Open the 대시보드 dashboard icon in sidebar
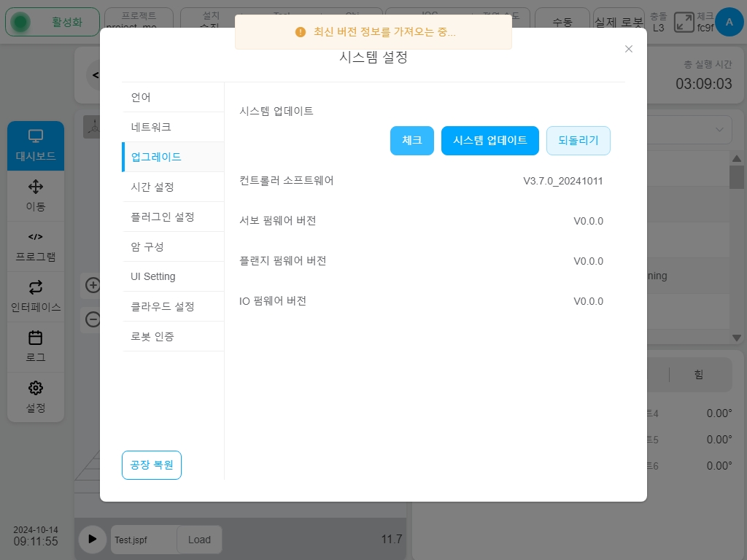This screenshot has height=560, width=747. point(36,146)
